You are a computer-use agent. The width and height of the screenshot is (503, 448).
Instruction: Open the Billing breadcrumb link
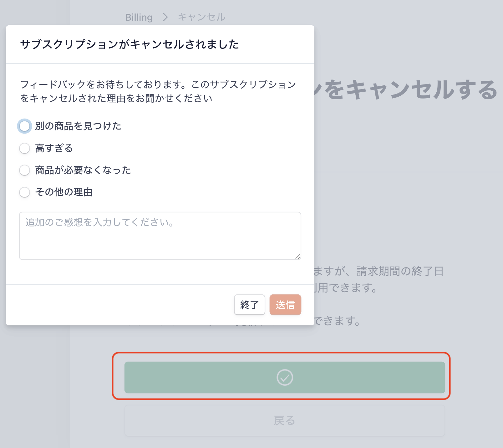139,17
